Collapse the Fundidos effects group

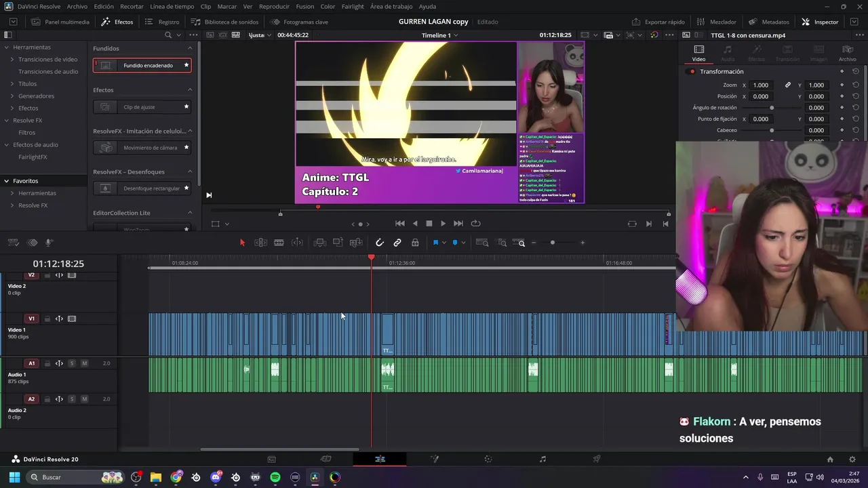click(x=190, y=49)
